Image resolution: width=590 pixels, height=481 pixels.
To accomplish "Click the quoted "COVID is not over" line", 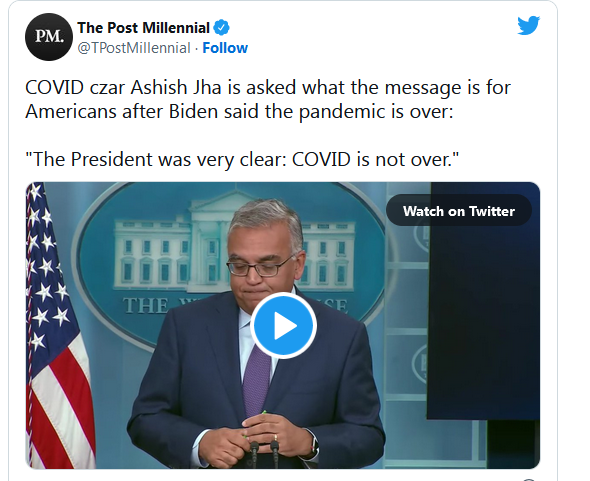I will [x=242, y=159].
